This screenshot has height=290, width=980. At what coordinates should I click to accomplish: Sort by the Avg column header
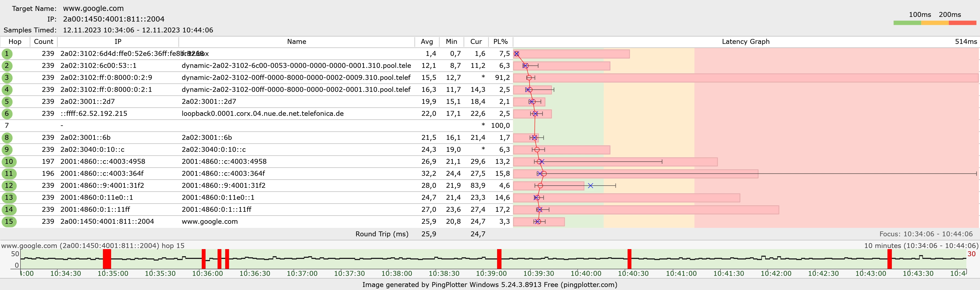427,42
